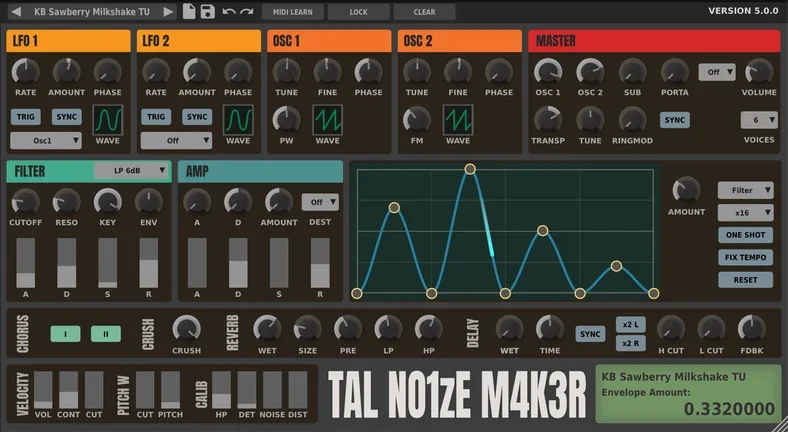Change the OSC 2 sawtooth wave icon

[458, 120]
